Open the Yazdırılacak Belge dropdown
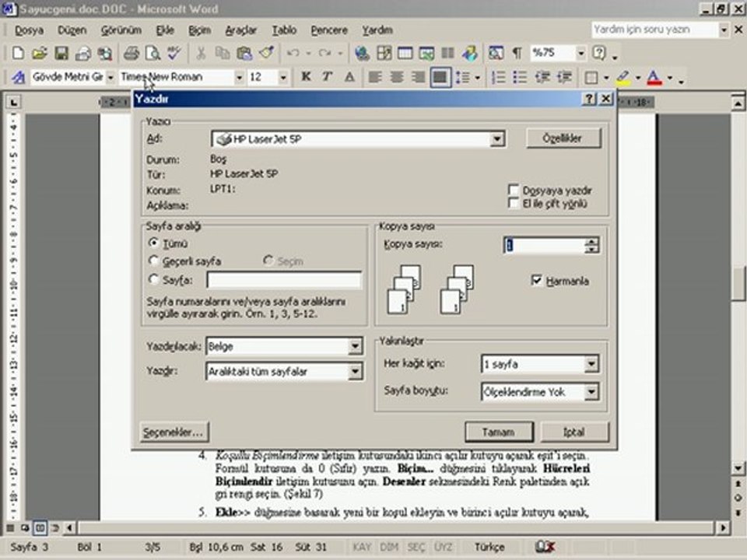The image size is (747, 560). click(355, 346)
